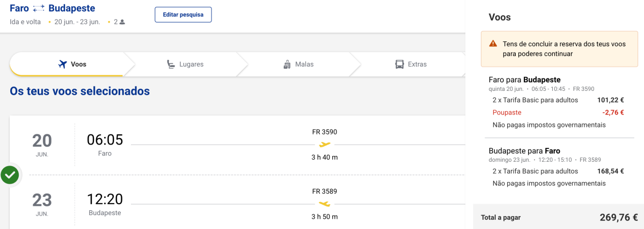
Task: Click the passengers person icon next to 2
Action: pos(122,22)
